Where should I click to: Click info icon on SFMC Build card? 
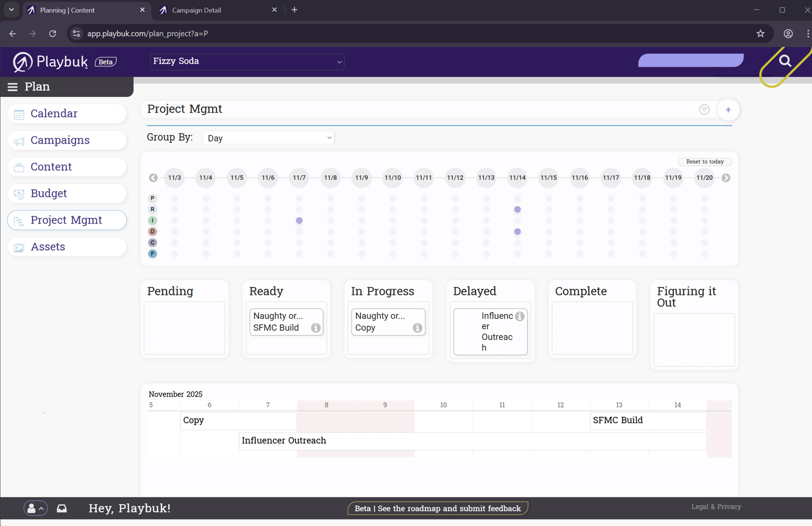(316, 328)
